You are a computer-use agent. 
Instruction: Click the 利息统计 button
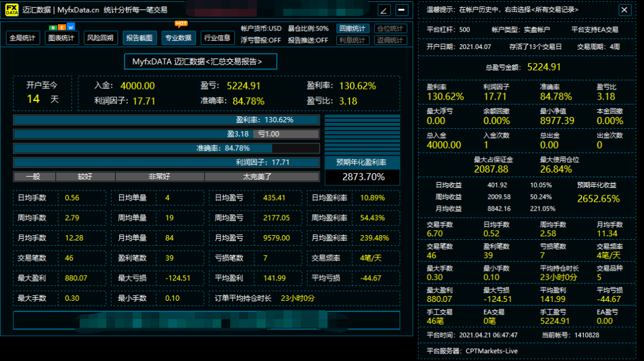352,40
